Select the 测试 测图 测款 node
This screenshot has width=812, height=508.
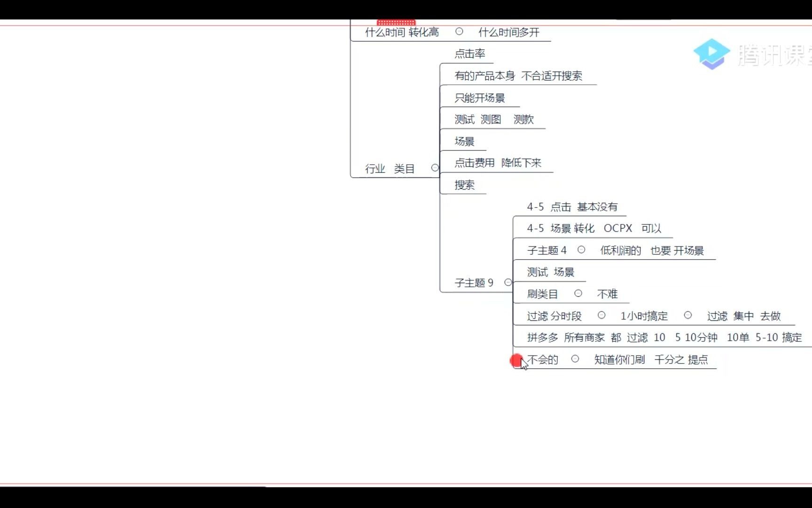click(494, 119)
